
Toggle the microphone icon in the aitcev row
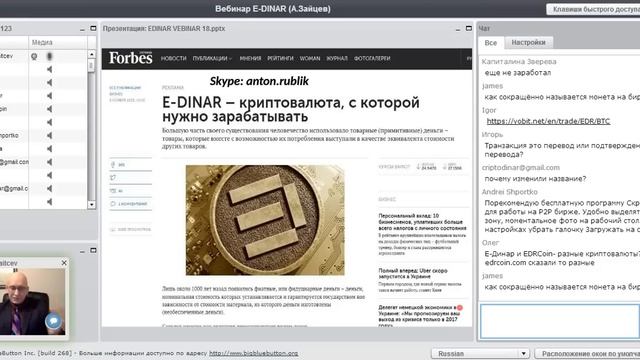(x=49, y=56)
